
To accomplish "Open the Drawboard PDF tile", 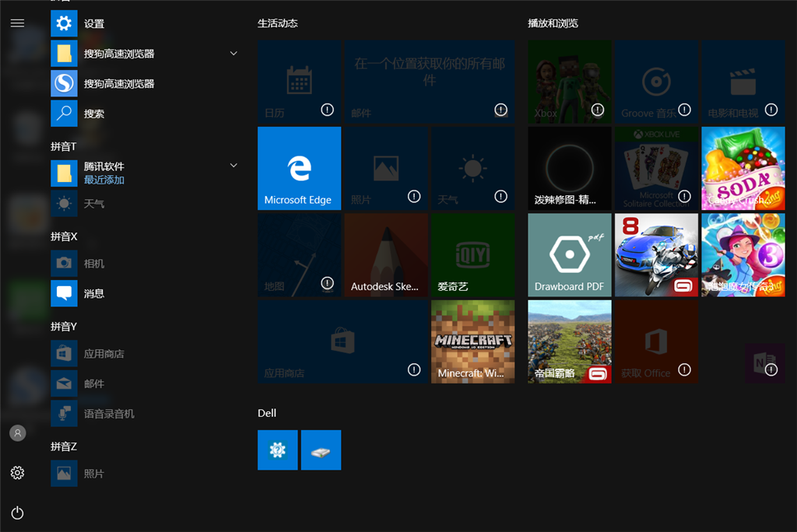I will (570, 255).
